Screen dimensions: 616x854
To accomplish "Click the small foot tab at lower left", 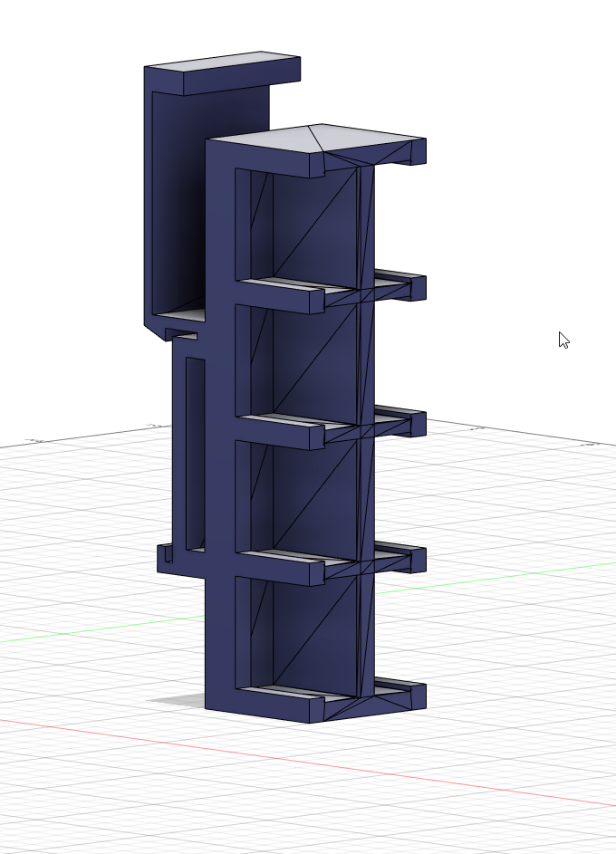I will [164, 555].
